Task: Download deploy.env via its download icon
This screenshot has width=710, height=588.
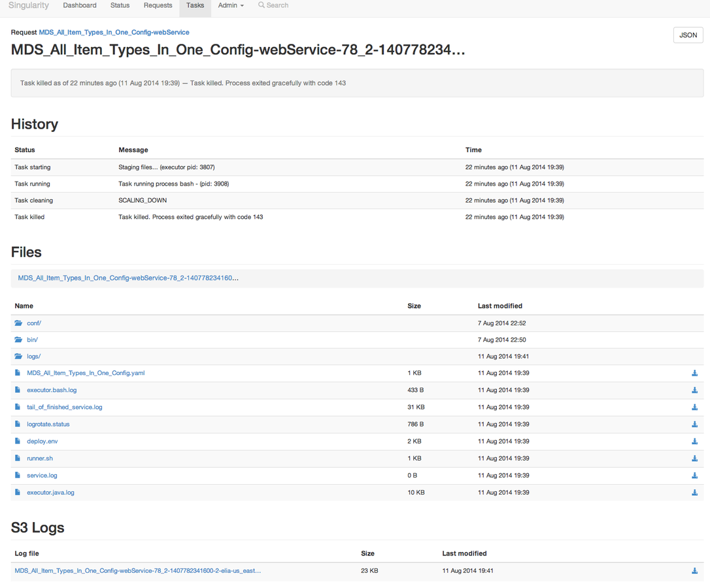Action: 694,442
